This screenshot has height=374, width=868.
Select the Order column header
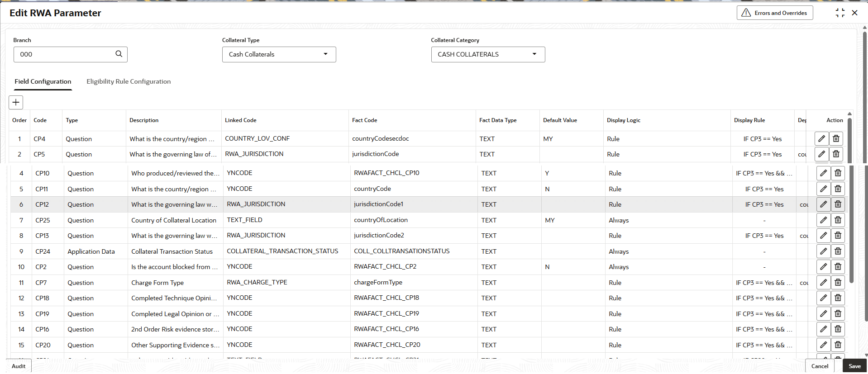(x=19, y=120)
